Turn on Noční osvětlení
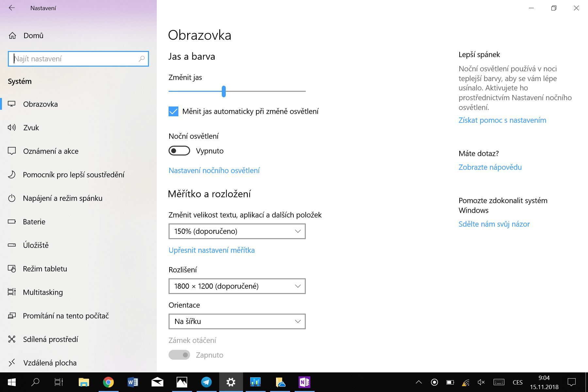 (179, 151)
